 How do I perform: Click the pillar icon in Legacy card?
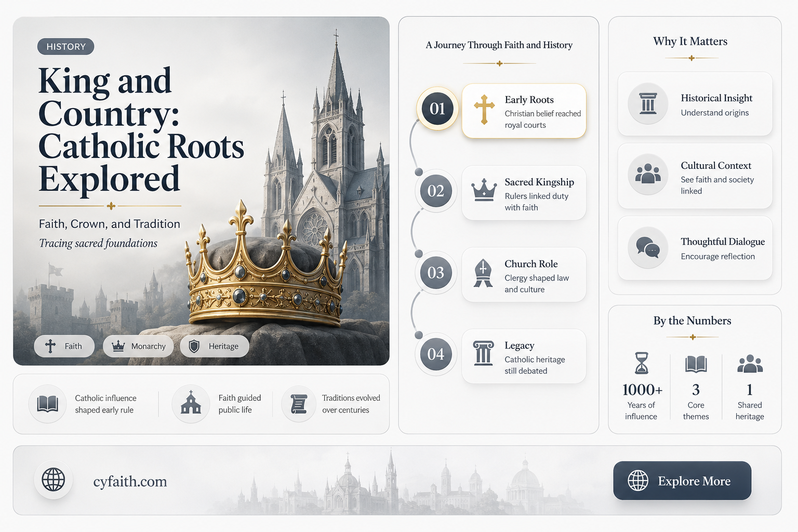click(483, 353)
